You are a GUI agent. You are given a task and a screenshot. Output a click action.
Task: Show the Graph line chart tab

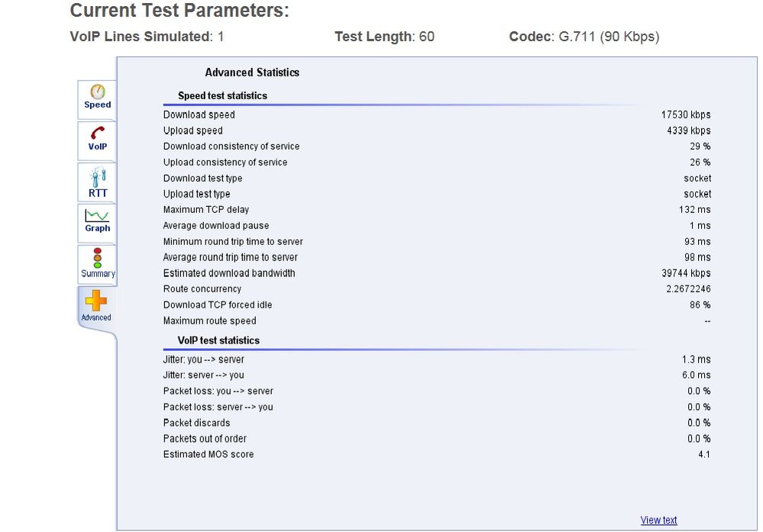coord(97,221)
